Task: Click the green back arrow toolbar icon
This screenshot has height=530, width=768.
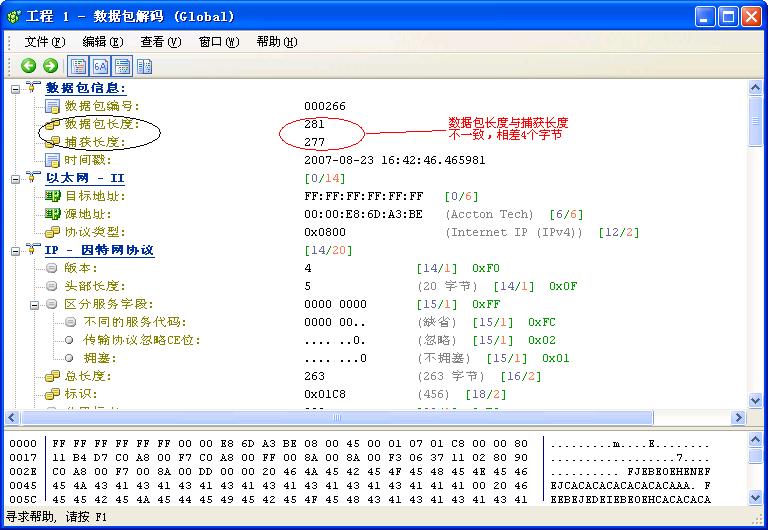Action: click(28, 66)
